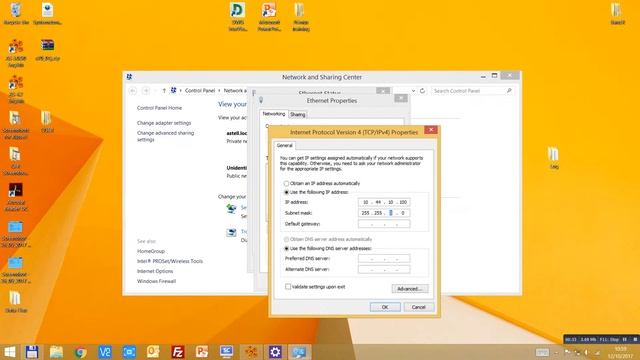
Task: Open the orange network app on taskbar
Action: tap(251, 352)
